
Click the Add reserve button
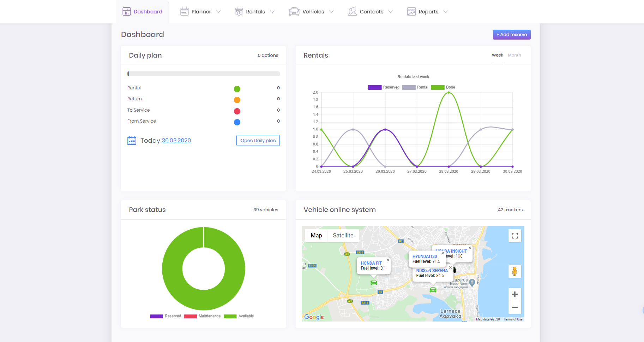tap(511, 35)
